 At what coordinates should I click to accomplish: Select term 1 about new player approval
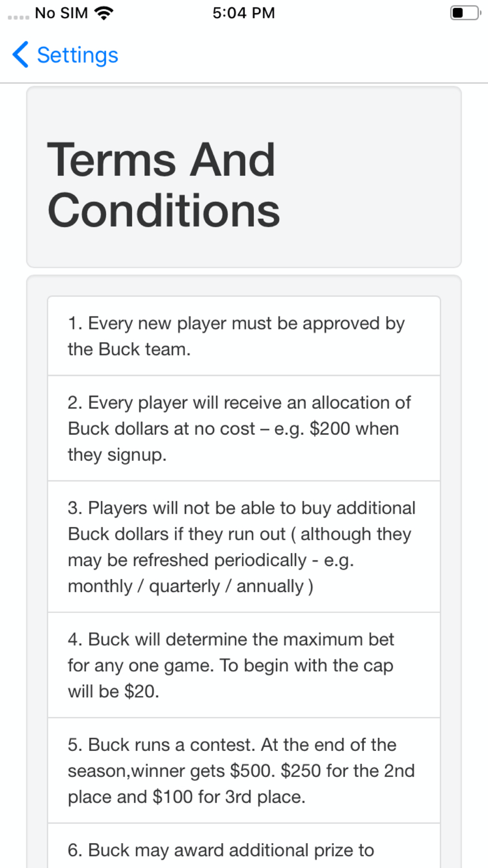[244, 336]
